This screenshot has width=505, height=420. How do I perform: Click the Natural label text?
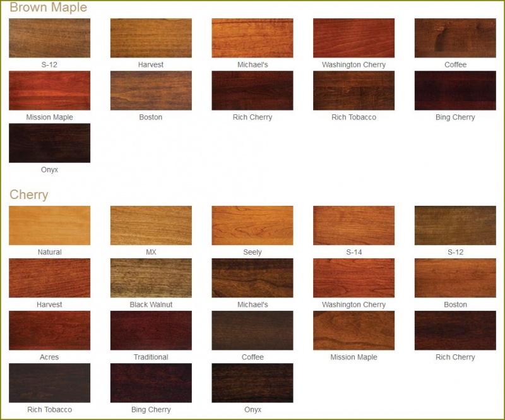pyautogui.click(x=50, y=252)
